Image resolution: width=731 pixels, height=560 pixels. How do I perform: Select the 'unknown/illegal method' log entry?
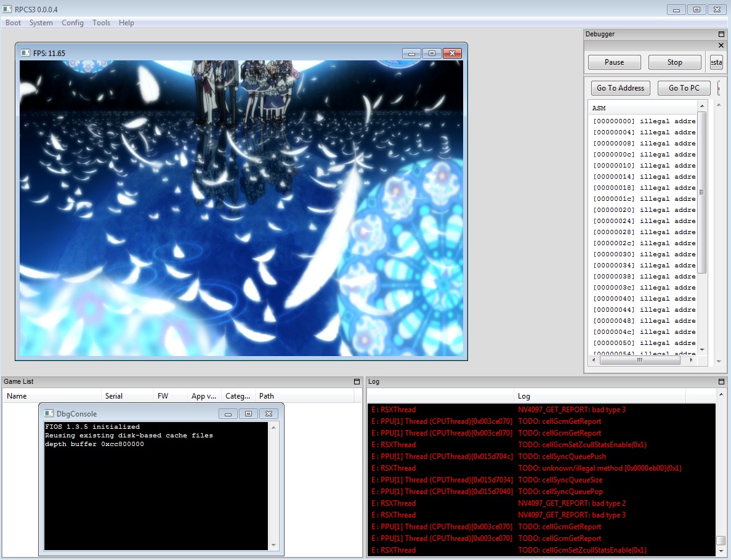tap(541, 468)
